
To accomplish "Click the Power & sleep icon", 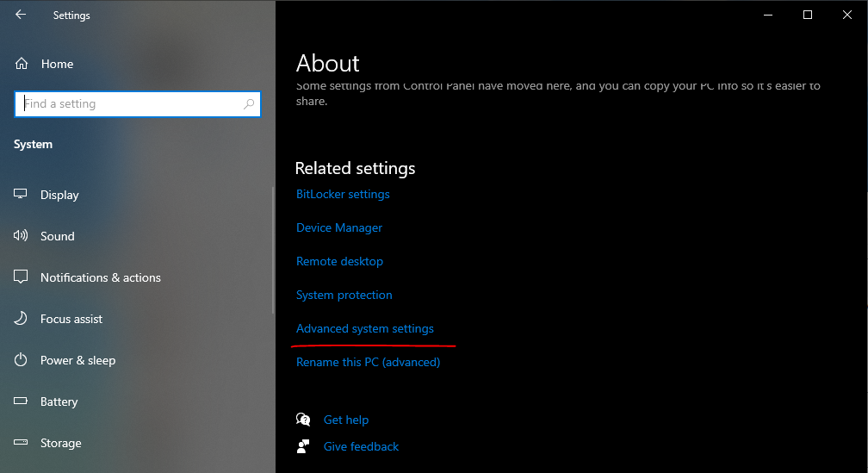I will point(21,360).
